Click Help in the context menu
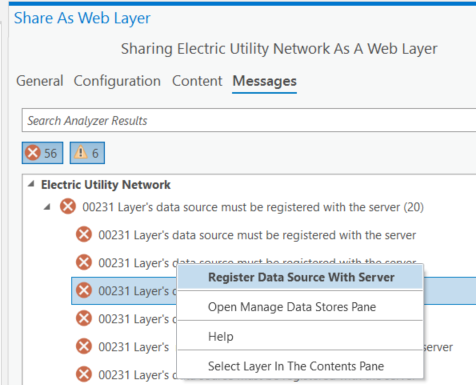Screen dimensions: 476x385 click(301, 336)
